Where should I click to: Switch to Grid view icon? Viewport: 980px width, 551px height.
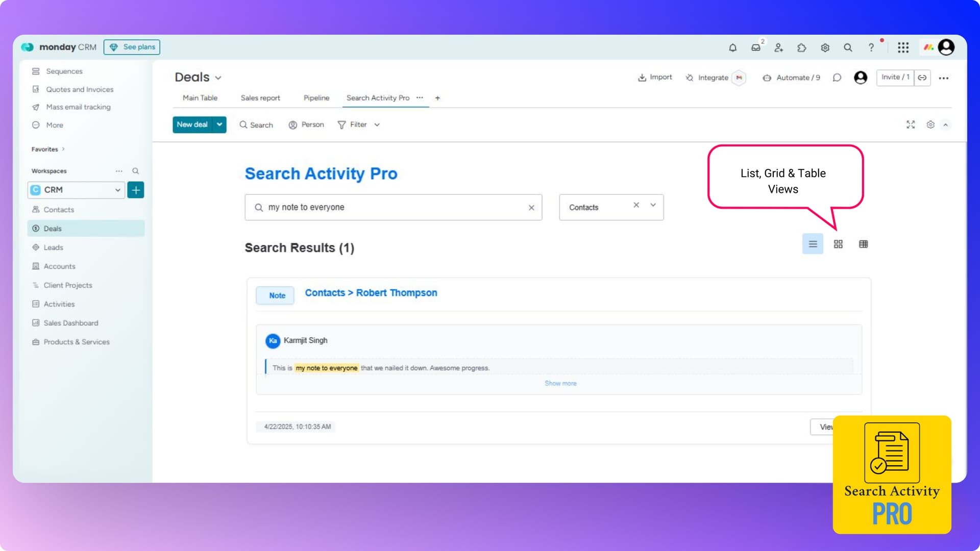(x=838, y=244)
